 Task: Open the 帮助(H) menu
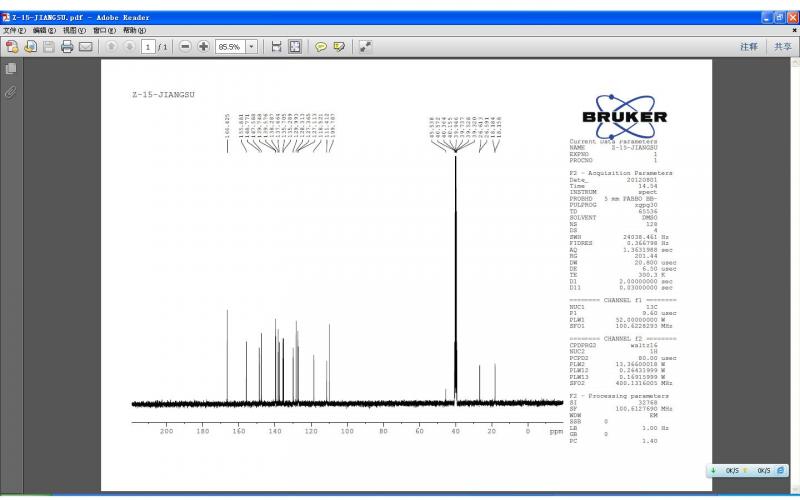click(x=134, y=31)
